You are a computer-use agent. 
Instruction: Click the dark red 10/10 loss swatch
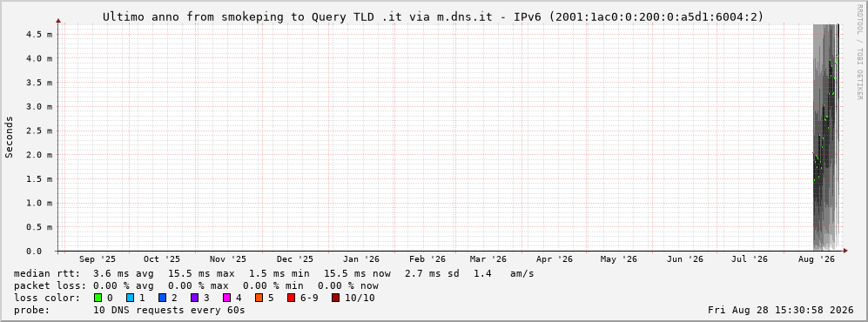[335, 299]
